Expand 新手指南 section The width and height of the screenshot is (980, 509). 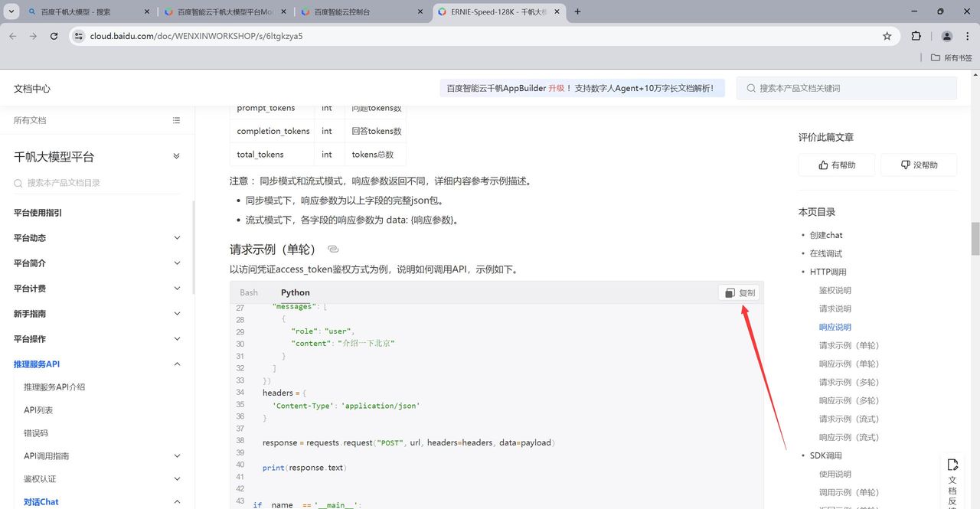click(x=177, y=314)
